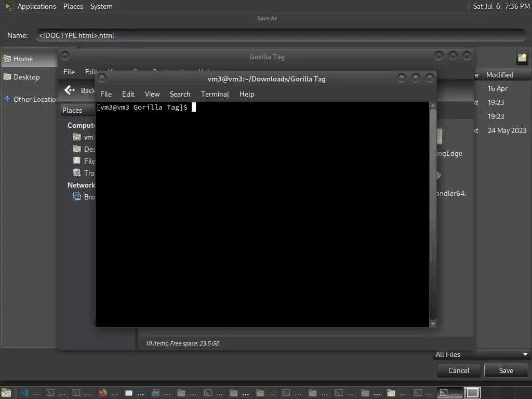Click the clock showing Sat Jul 6
532x399 pixels.
click(501, 6)
